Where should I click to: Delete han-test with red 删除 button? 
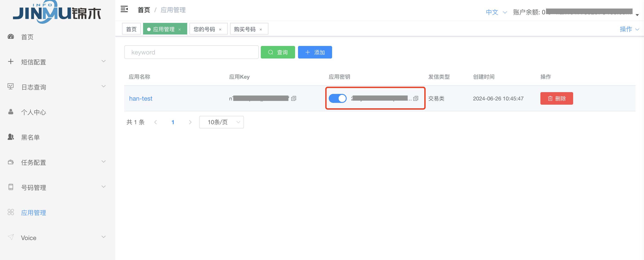click(x=557, y=98)
